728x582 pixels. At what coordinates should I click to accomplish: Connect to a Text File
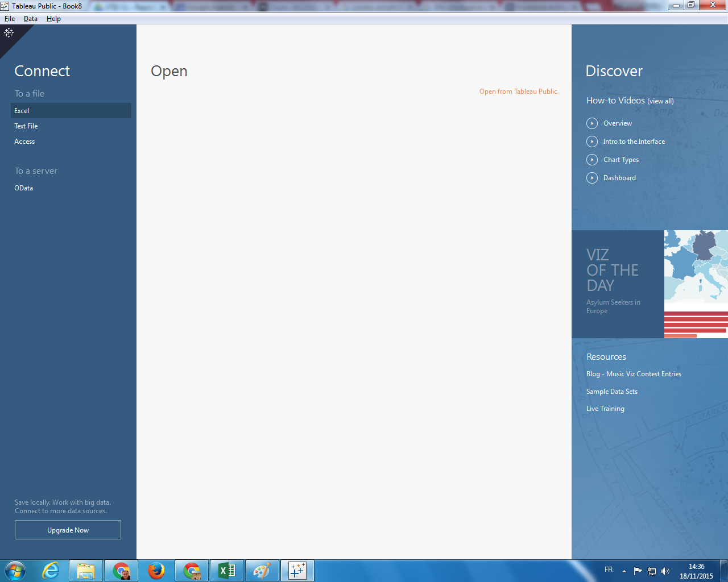[x=71, y=126]
